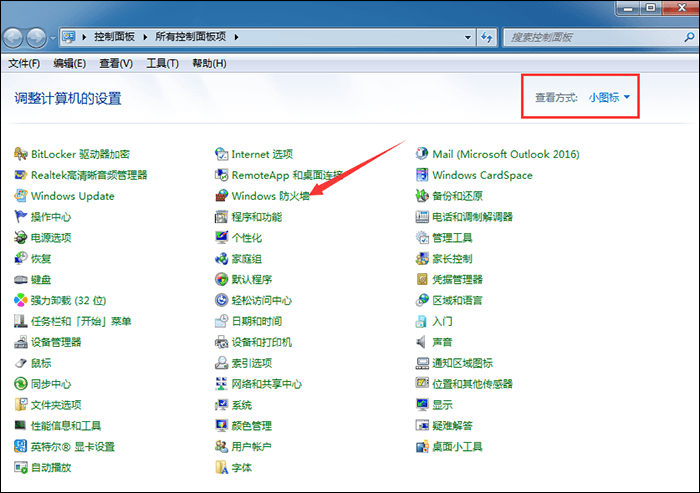
Task: Open the 小图标 view mode dropdown
Action: click(609, 97)
